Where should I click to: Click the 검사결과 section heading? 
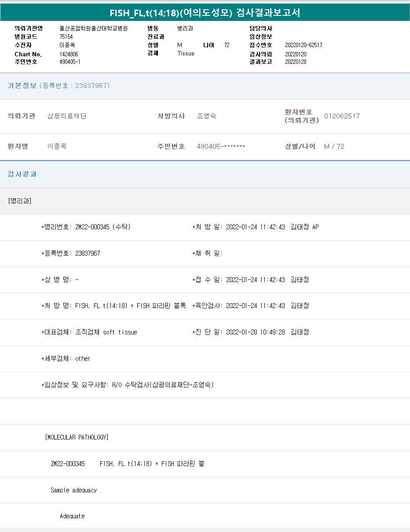(22, 174)
